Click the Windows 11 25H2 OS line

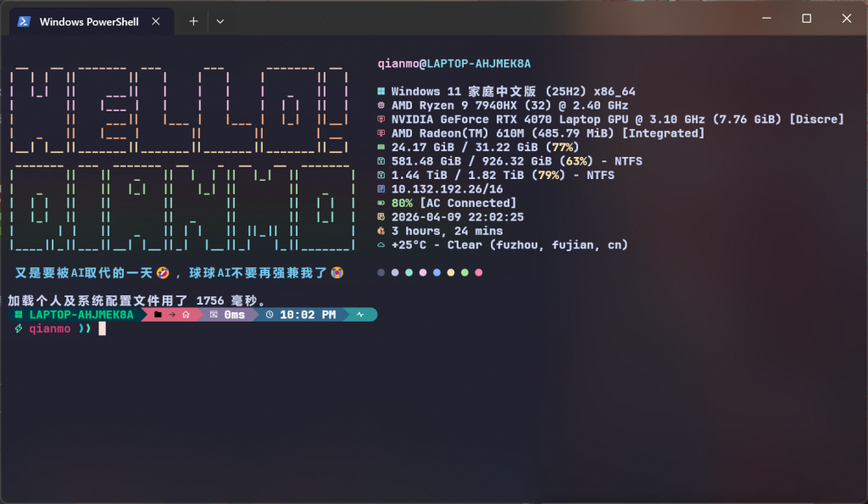[x=513, y=92]
